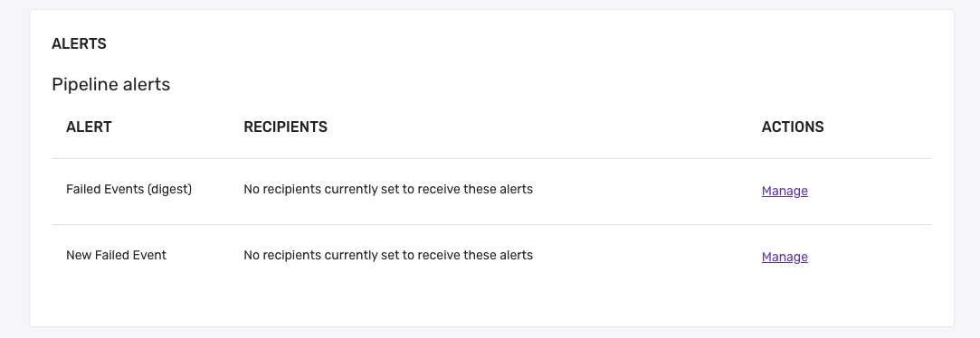This screenshot has width=980, height=338.
Task: Click the New Failed Event alert name
Action: pos(116,255)
